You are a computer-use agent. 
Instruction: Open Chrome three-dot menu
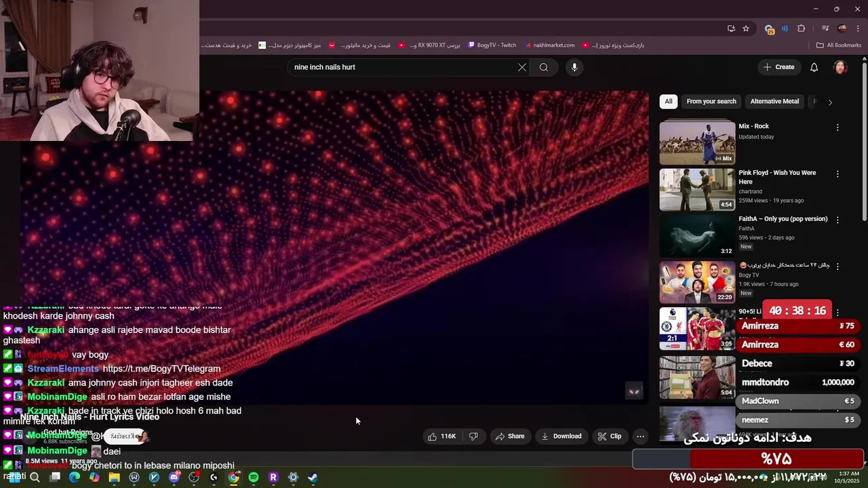click(858, 28)
